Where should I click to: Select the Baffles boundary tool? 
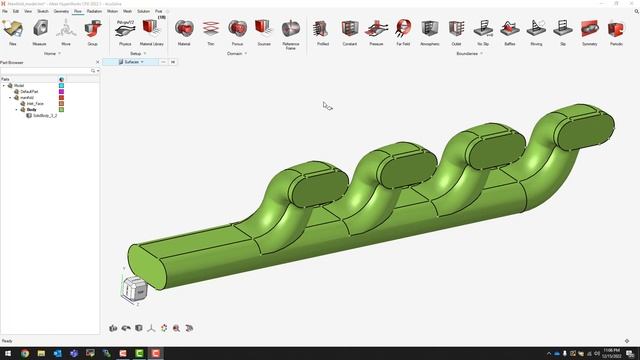click(510, 32)
